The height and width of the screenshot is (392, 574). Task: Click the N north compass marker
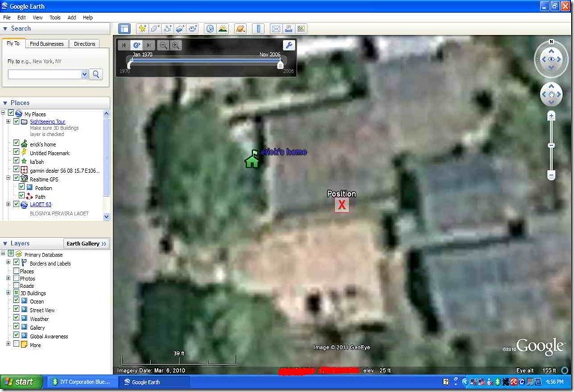tap(552, 42)
